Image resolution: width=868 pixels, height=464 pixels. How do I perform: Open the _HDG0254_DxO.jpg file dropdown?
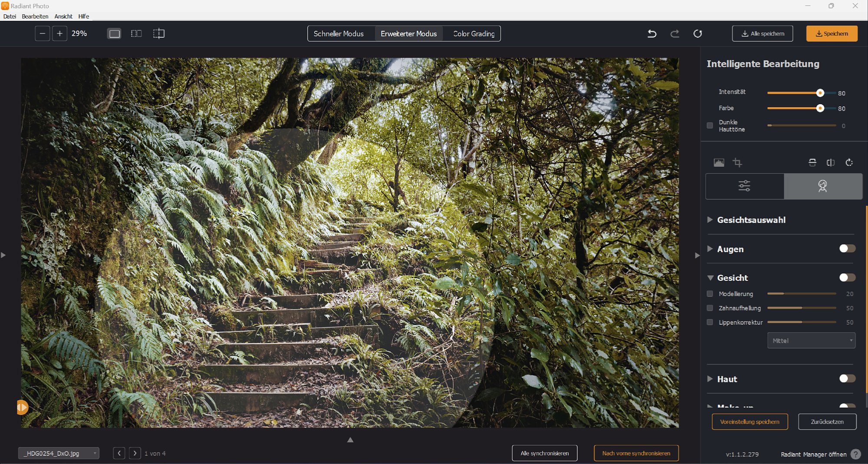(59, 453)
